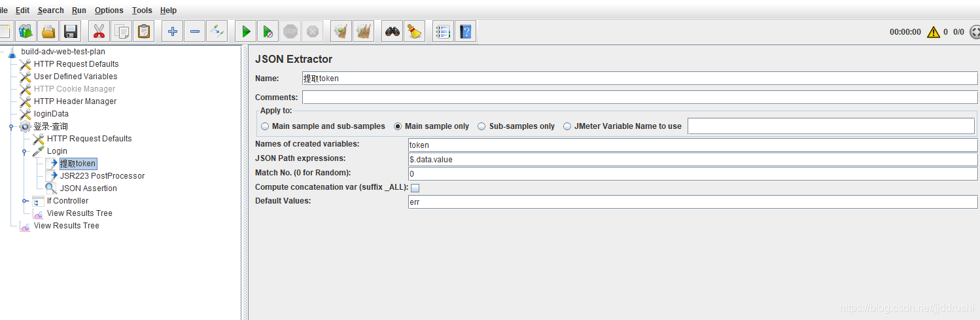
Task: Open the Edit menu
Action: click(23, 10)
